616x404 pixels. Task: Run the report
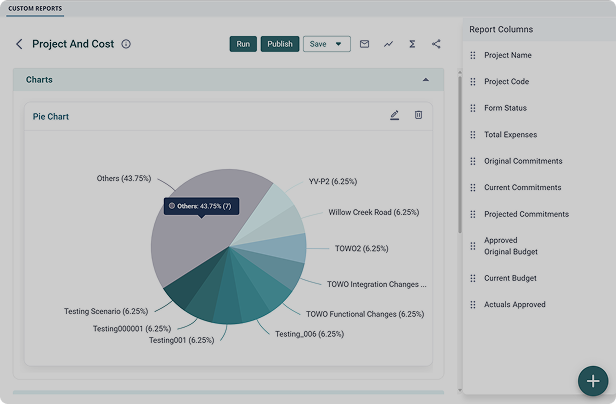pyautogui.click(x=243, y=44)
